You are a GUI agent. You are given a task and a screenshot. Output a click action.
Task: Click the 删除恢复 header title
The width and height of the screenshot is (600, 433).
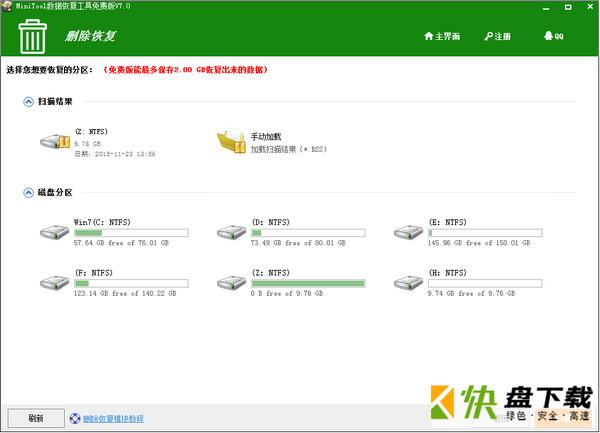tap(90, 36)
